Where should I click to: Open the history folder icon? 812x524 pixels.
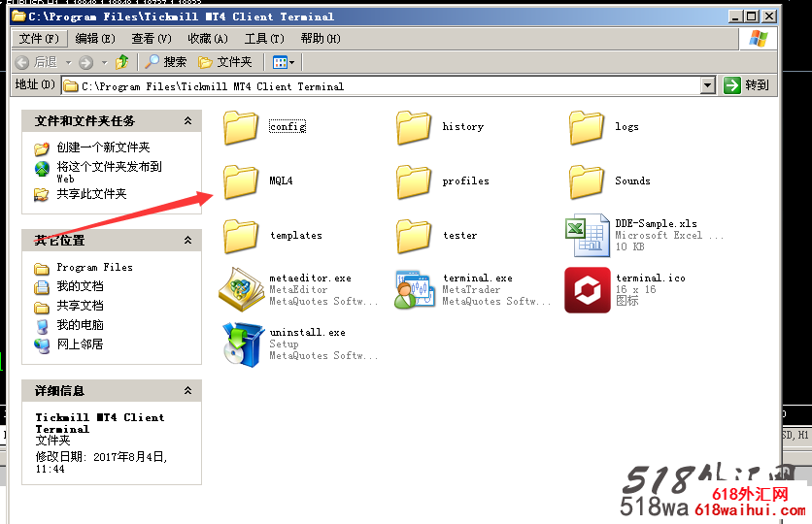(x=414, y=127)
